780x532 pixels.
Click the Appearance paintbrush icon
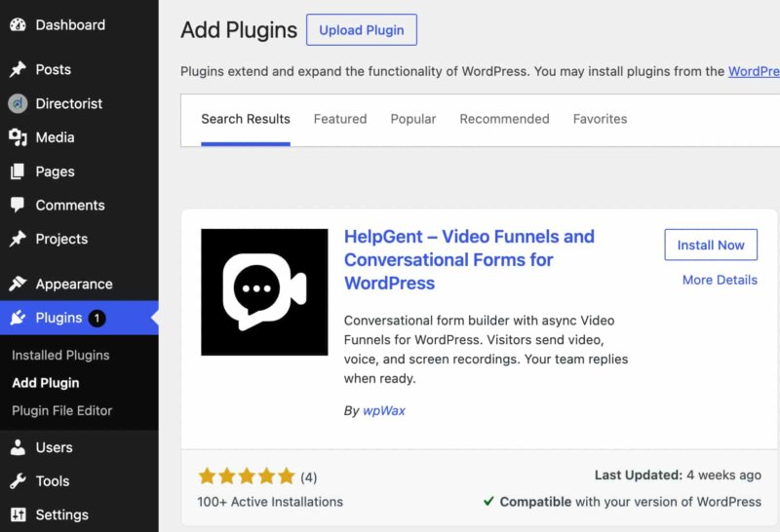pos(18,284)
